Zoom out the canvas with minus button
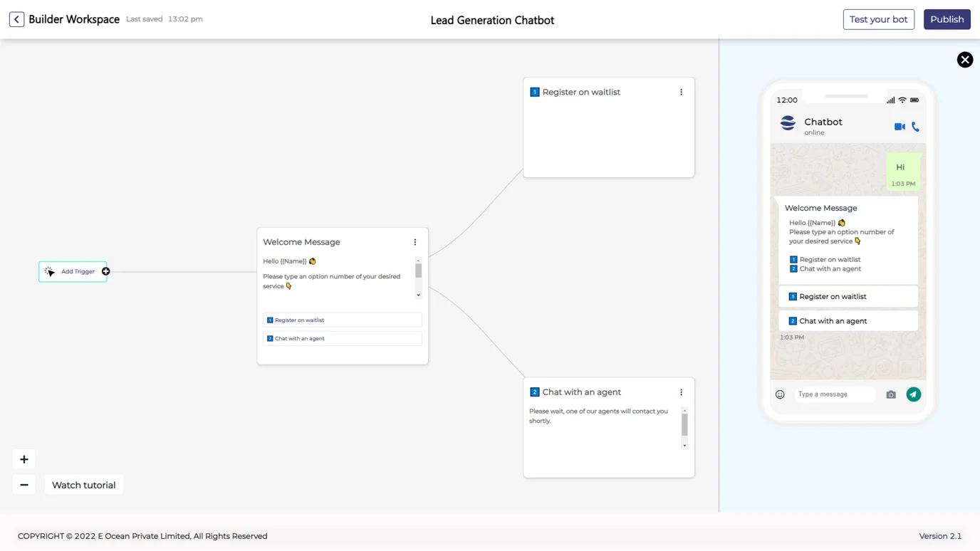This screenshot has width=980, height=551. tap(24, 485)
